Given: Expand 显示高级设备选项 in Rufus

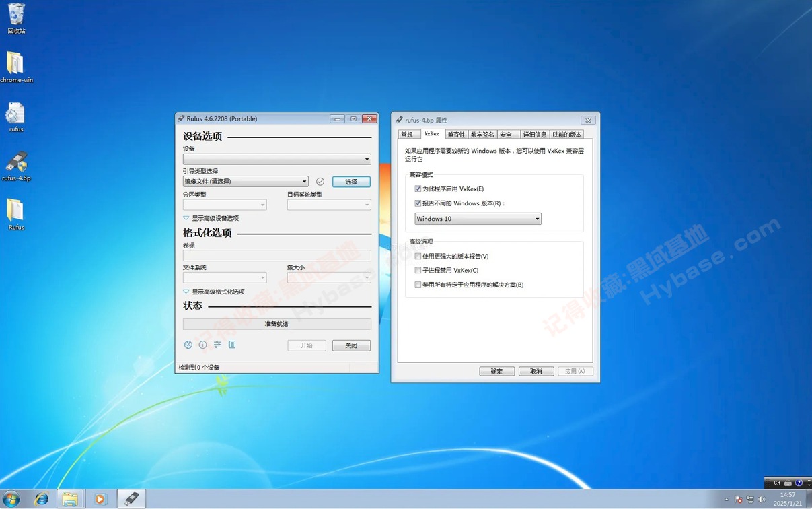Looking at the screenshot, I should pyautogui.click(x=216, y=217).
